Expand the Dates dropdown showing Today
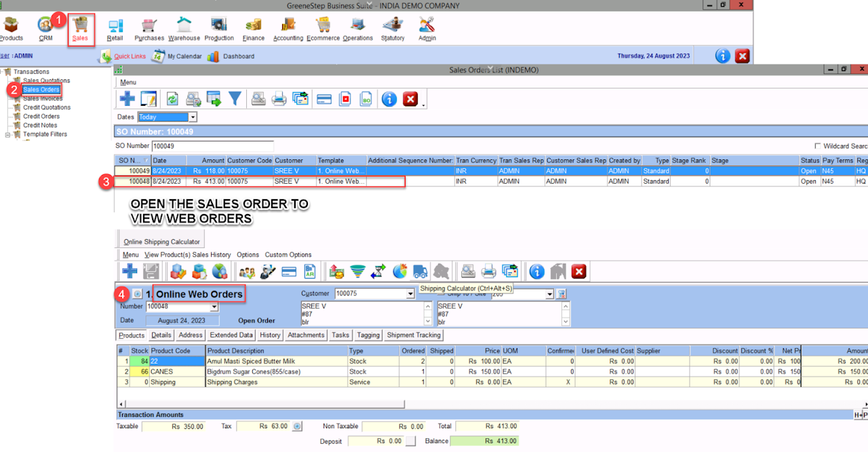This screenshot has width=868, height=452. click(x=193, y=117)
